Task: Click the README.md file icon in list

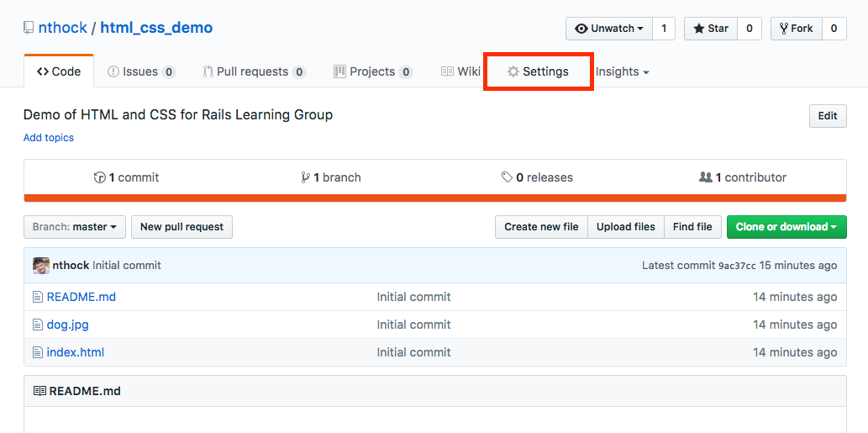Action: click(37, 297)
